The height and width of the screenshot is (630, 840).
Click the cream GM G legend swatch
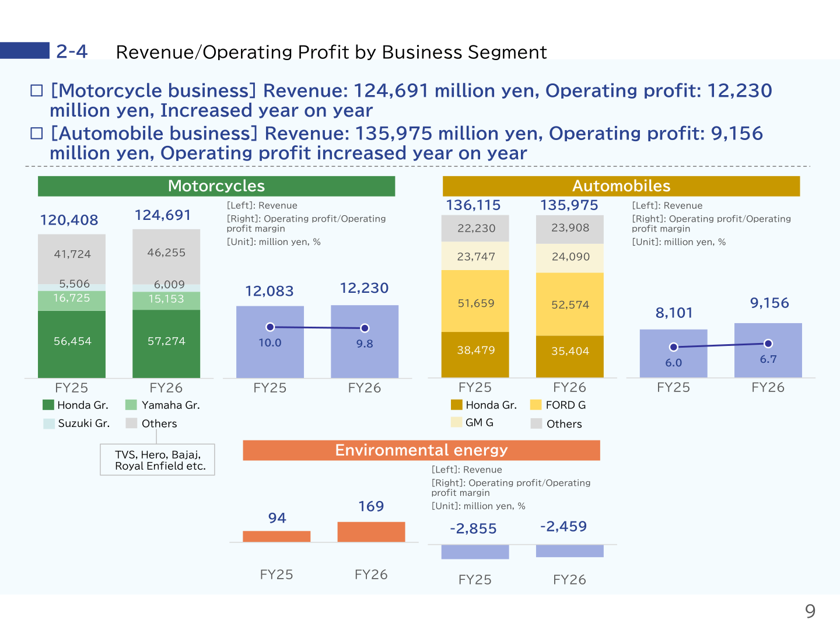click(x=457, y=422)
